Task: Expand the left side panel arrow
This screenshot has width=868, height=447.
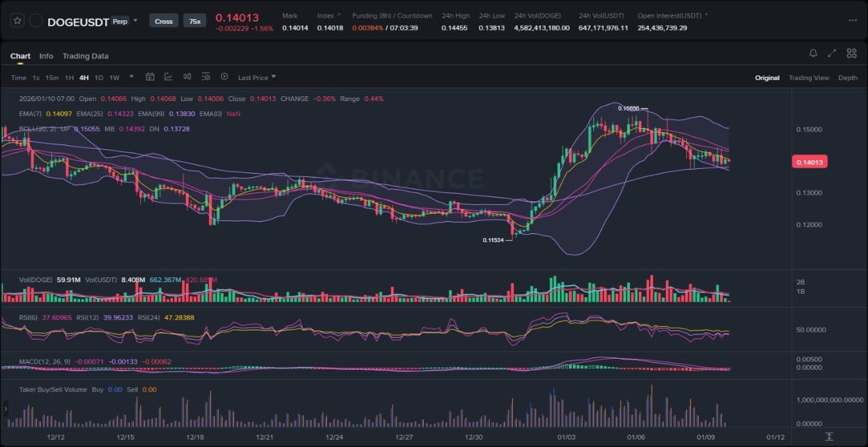Action: (6, 409)
